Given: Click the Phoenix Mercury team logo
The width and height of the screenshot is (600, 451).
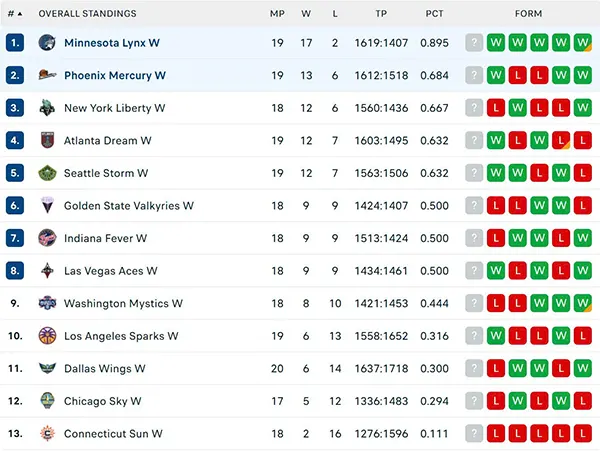Looking at the screenshot, I should tap(47, 75).
